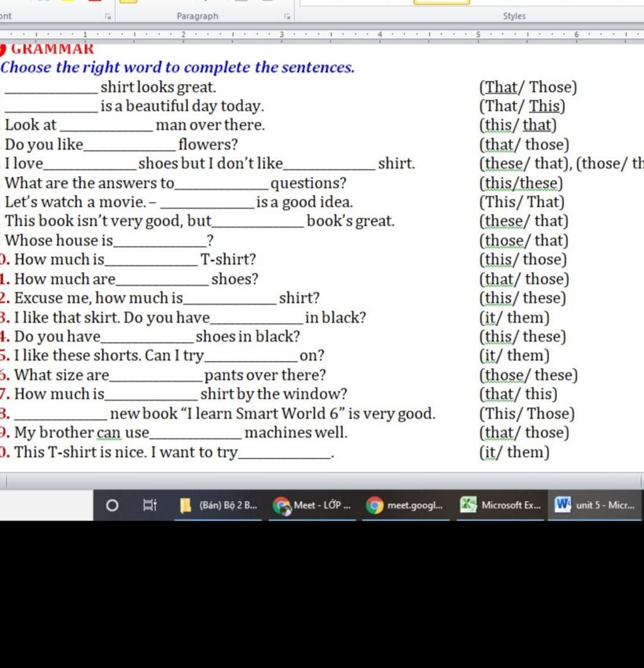Click the option '(that/ those)' beside the flowers sentence

pos(525,145)
